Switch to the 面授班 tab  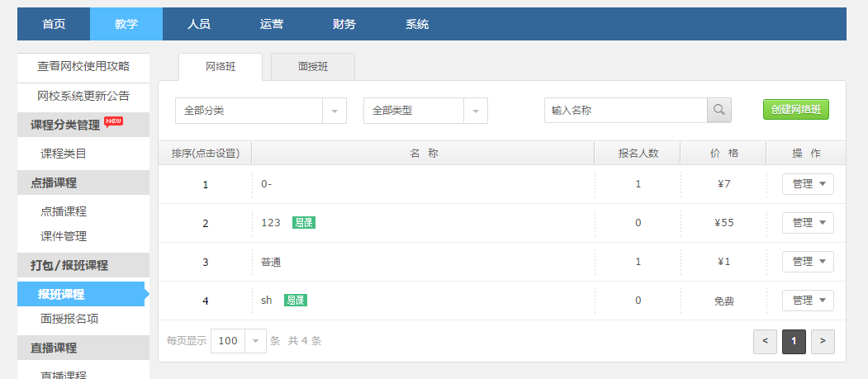pos(313,67)
